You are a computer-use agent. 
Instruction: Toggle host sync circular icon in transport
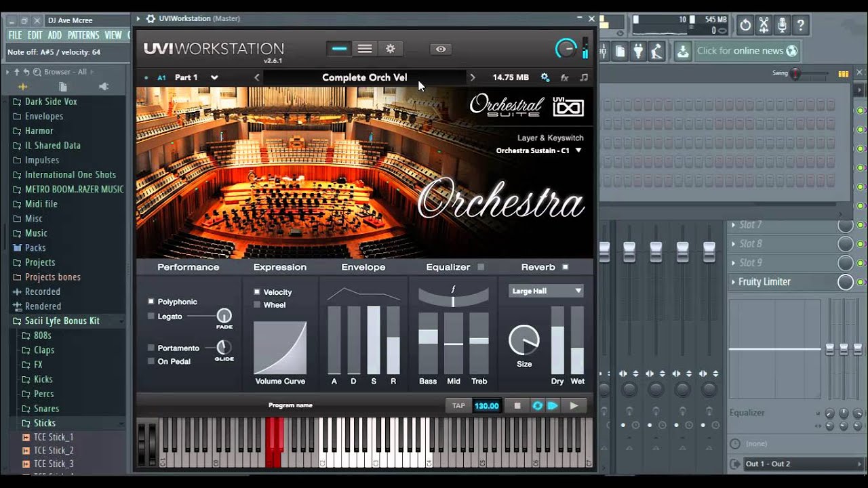click(x=537, y=405)
